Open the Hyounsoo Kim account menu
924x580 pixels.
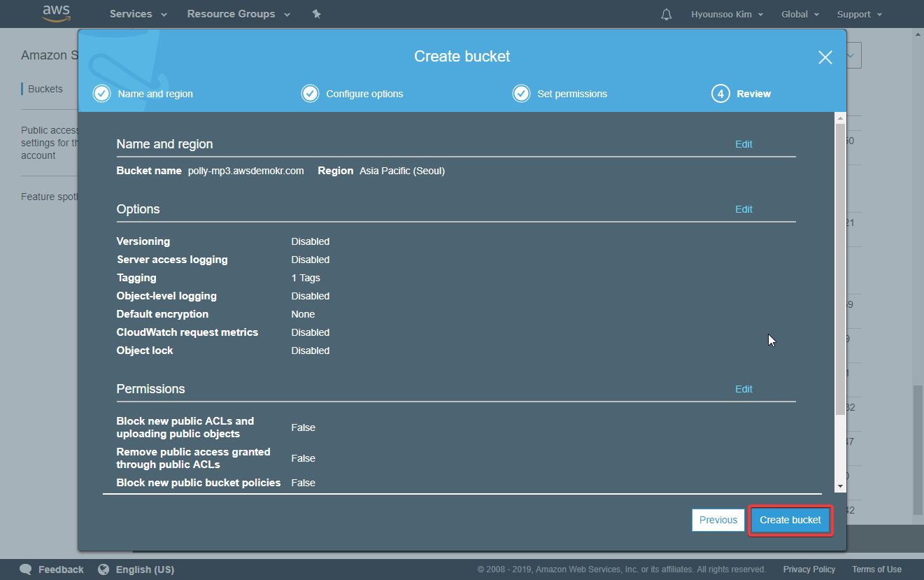pyautogui.click(x=727, y=14)
